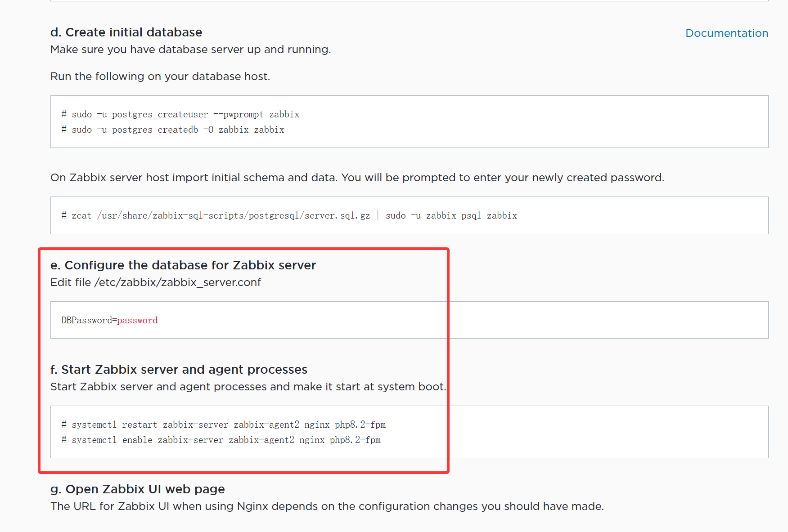
Task: Click the zcat server.sql.gz command
Action: click(216, 216)
